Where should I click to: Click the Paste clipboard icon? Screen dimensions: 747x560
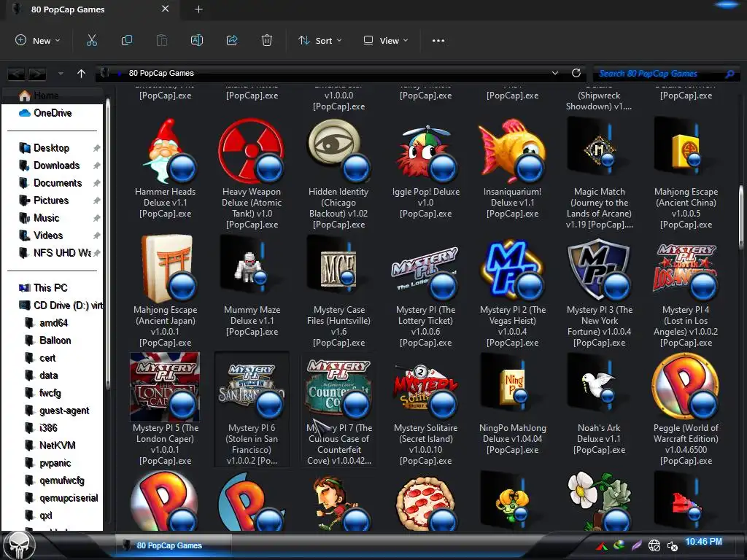point(161,41)
